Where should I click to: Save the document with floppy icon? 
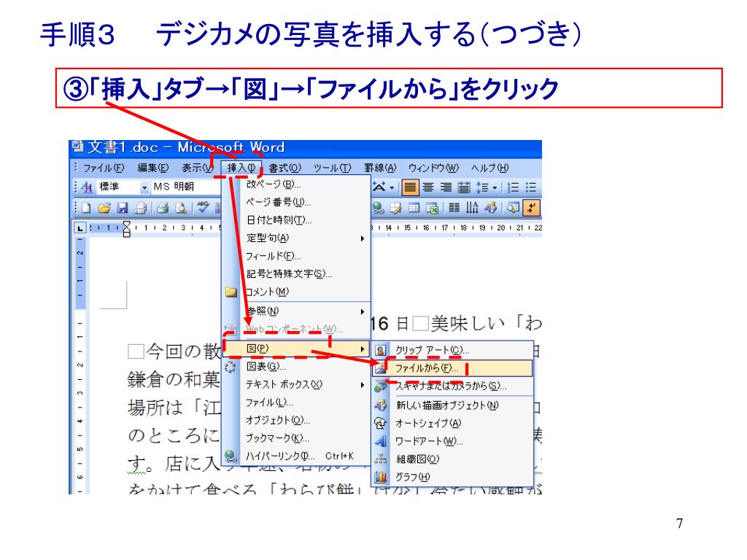(123, 208)
